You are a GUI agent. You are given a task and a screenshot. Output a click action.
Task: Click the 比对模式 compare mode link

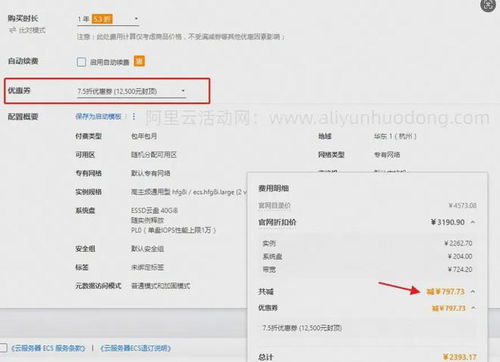[32, 30]
